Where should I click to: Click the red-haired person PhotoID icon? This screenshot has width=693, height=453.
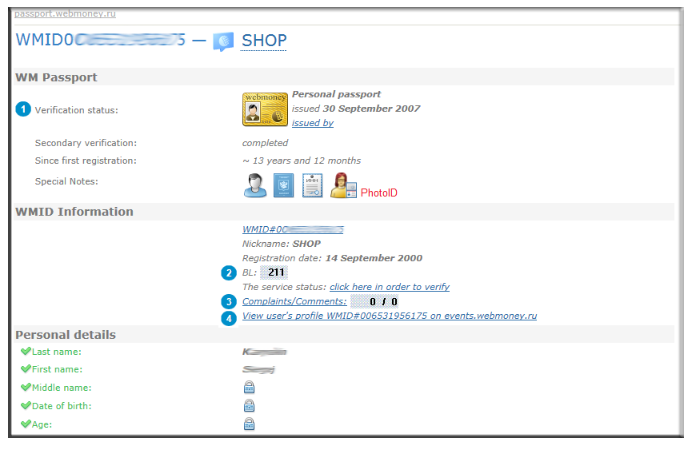click(x=343, y=185)
